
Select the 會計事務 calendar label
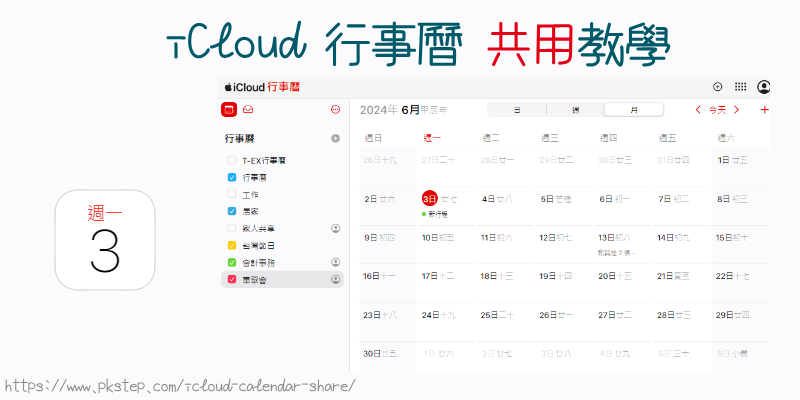pyautogui.click(x=258, y=263)
